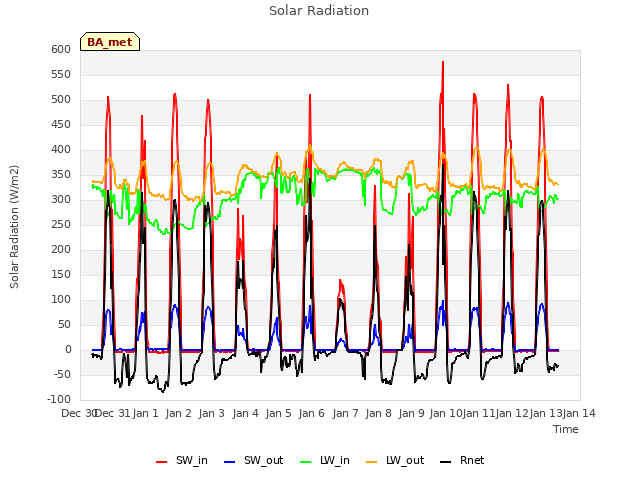640x480 pixels.
Task: Toggle the Rnet legend label
Action: 472,460
